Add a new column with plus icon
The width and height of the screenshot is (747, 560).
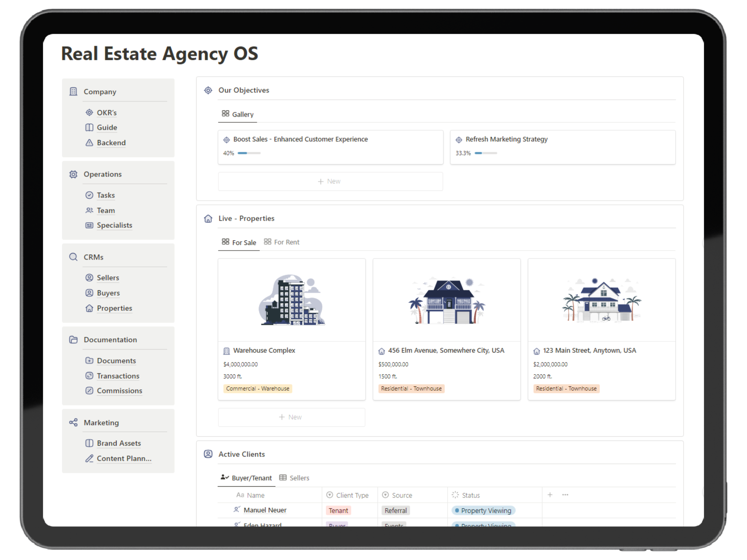coord(550,495)
